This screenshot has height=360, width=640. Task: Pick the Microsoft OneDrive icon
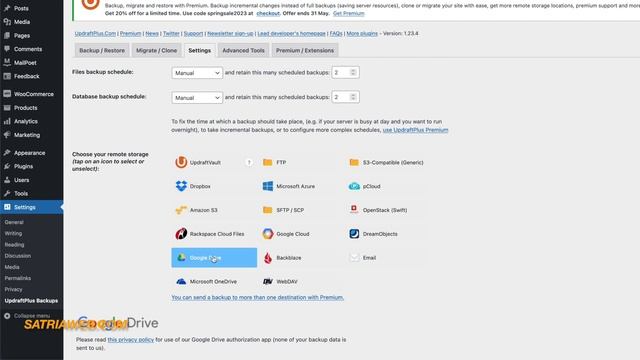point(181,282)
